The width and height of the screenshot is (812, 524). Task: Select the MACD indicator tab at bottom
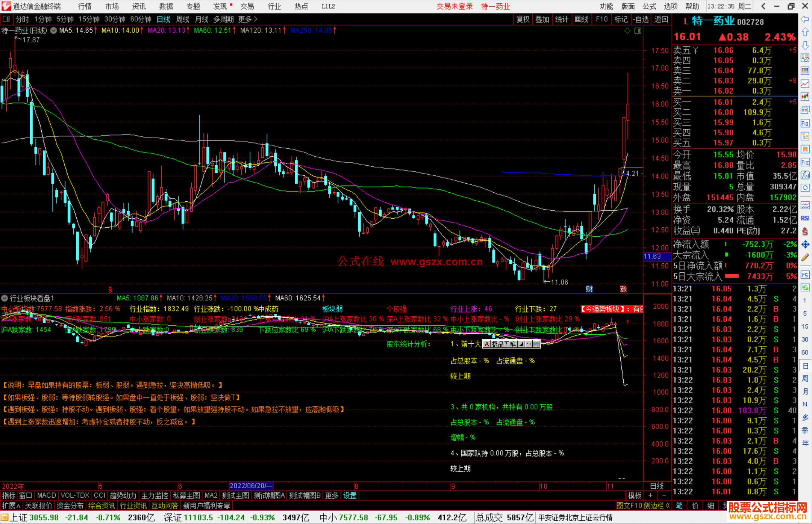(x=46, y=495)
